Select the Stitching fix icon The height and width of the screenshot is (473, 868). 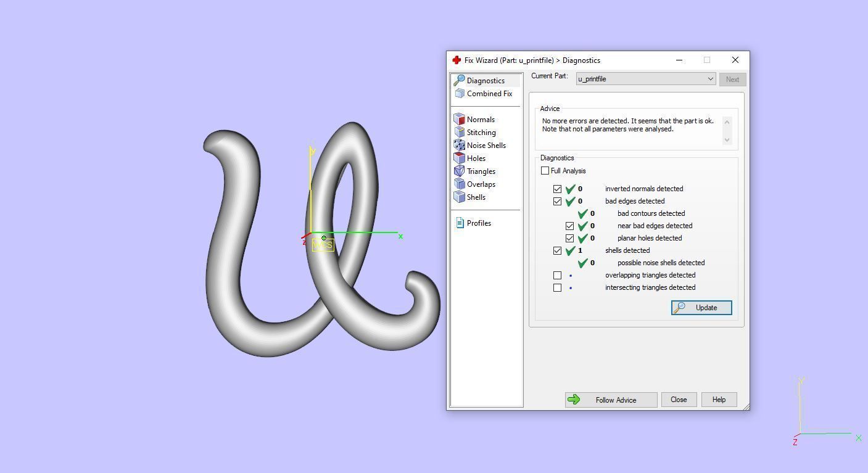[459, 133]
